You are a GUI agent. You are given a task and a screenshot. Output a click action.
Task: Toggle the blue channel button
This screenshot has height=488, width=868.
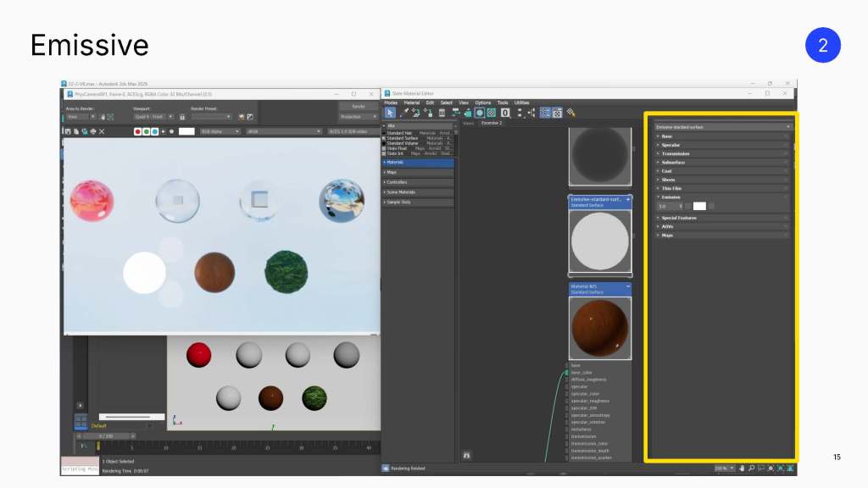click(x=154, y=131)
